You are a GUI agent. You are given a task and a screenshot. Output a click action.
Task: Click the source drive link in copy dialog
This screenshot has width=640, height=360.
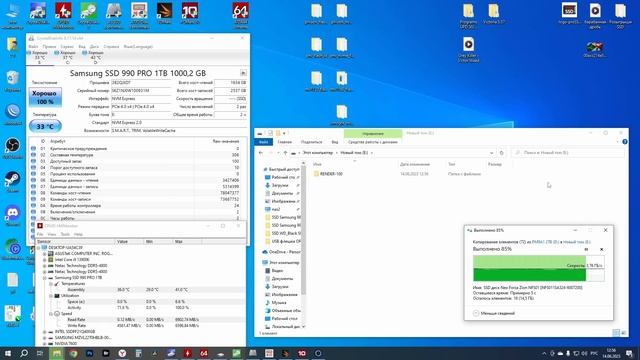(x=545, y=242)
